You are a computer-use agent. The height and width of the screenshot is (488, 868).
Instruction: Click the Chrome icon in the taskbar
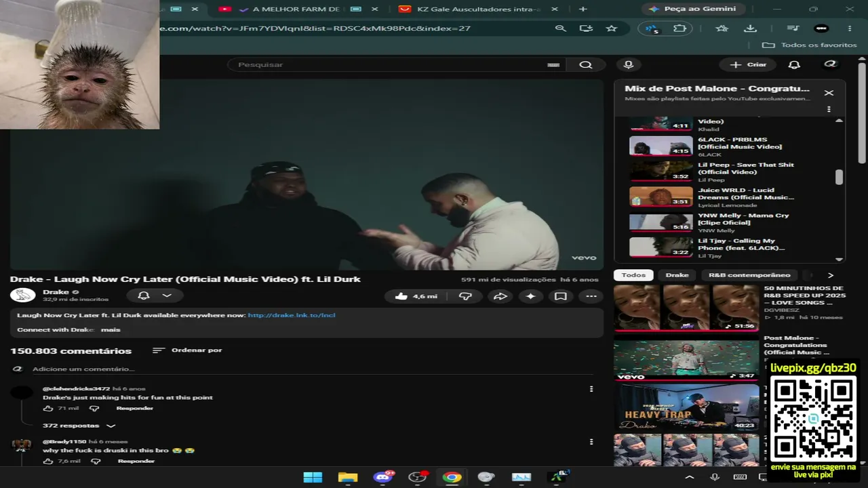click(452, 477)
